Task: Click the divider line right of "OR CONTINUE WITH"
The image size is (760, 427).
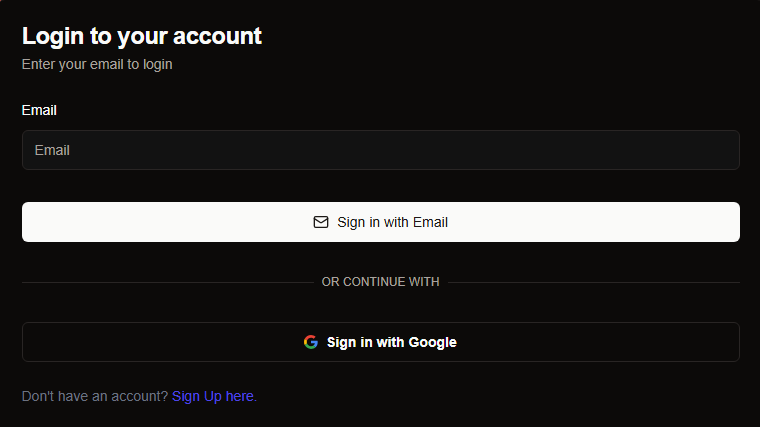Action: (x=595, y=282)
